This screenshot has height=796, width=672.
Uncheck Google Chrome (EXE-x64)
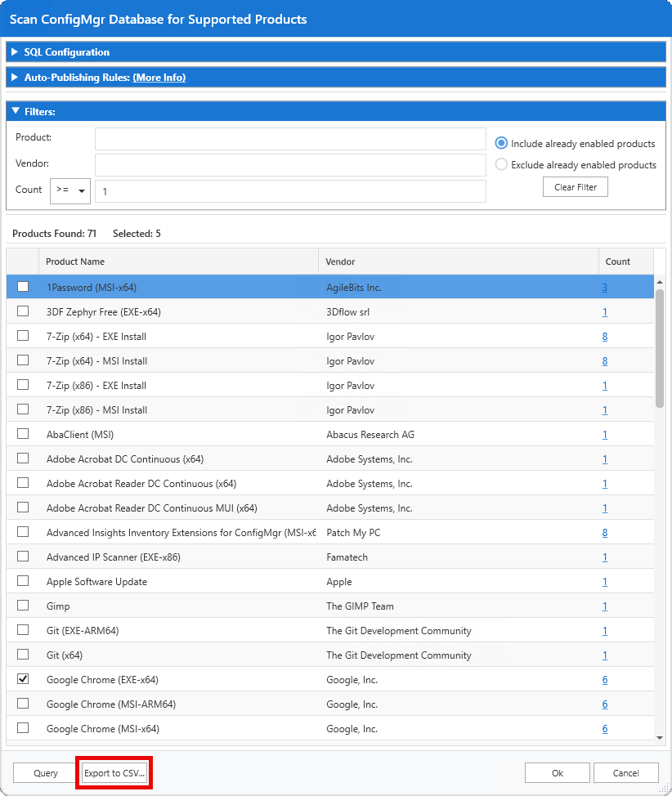(23, 679)
